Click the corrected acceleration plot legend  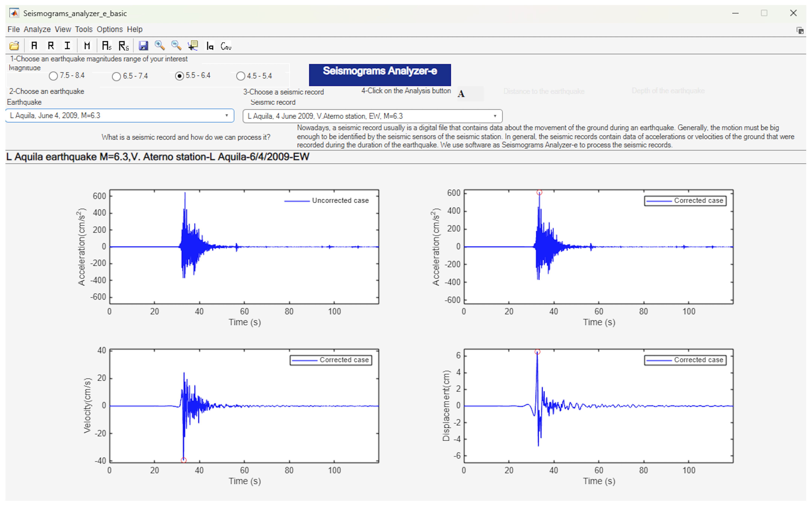pos(685,200)
